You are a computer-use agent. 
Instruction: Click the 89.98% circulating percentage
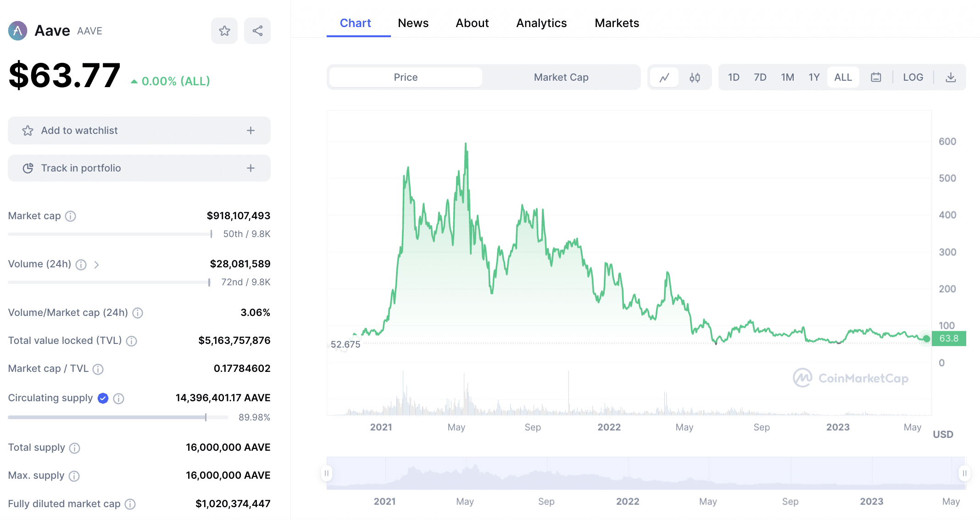(x=254, y=417)
